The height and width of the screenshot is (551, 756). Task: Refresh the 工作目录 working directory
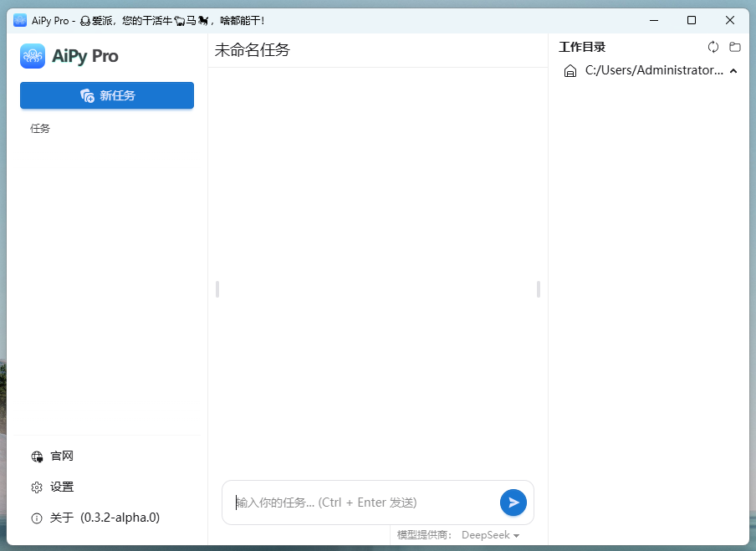[x=713, y=47]
